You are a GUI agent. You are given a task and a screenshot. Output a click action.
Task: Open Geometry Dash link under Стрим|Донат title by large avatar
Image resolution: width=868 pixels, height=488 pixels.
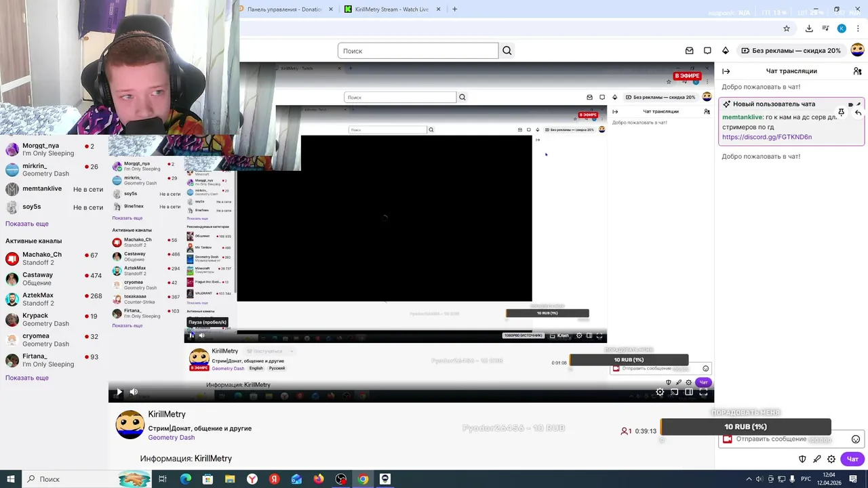(x=172, y=438)
